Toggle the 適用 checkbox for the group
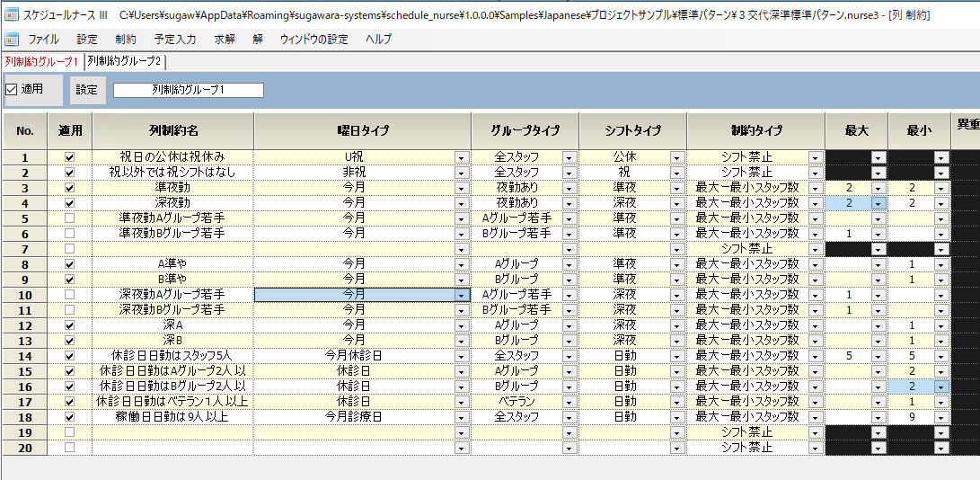 pos(12,90)
